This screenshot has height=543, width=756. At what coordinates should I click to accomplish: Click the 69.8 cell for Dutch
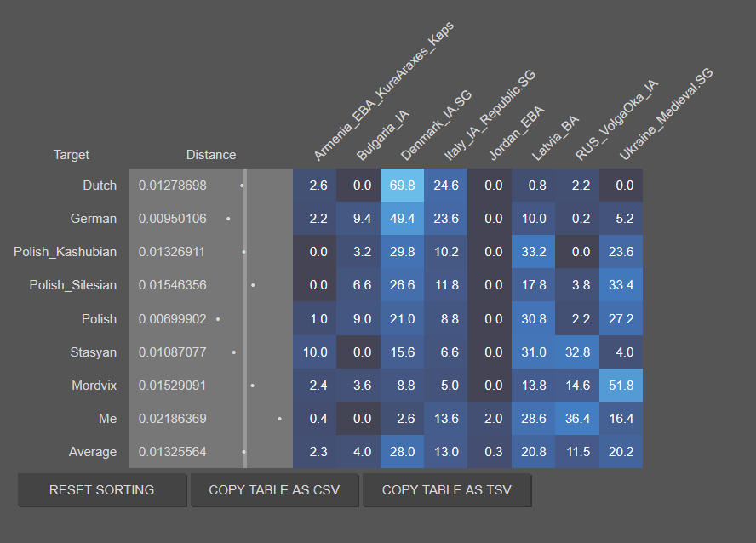402,186
